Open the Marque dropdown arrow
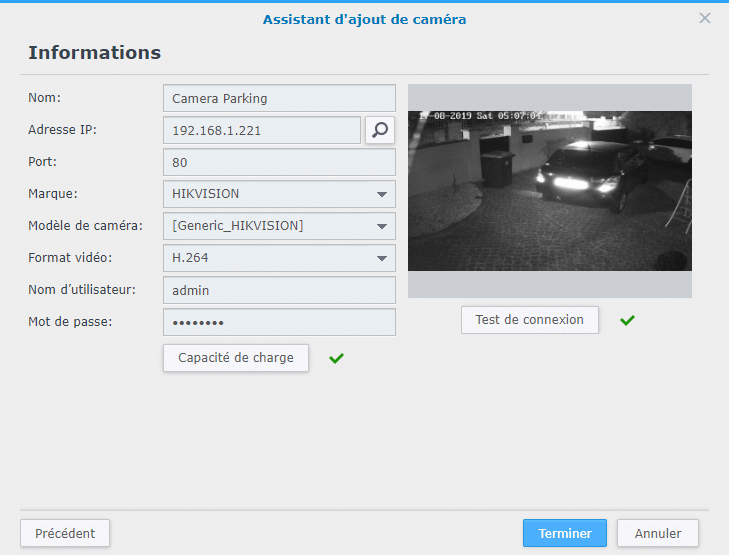729x555 pixels. click(382, 194)
